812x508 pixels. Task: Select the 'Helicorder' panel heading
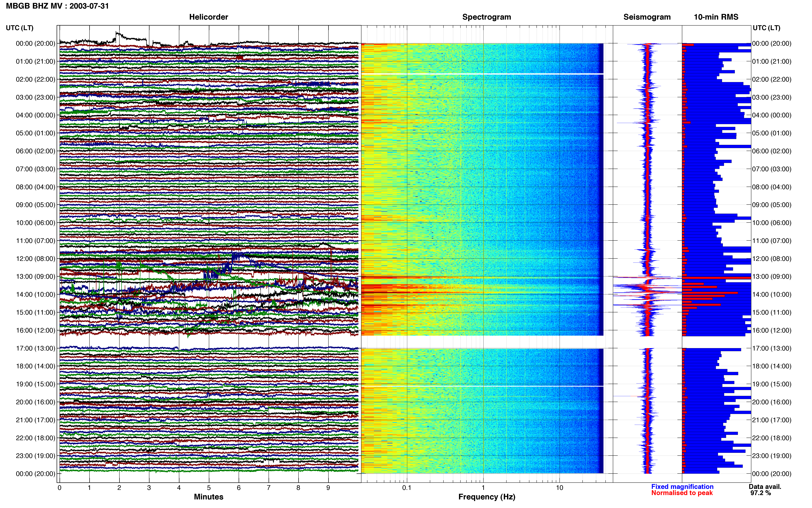tap(209, 17)
